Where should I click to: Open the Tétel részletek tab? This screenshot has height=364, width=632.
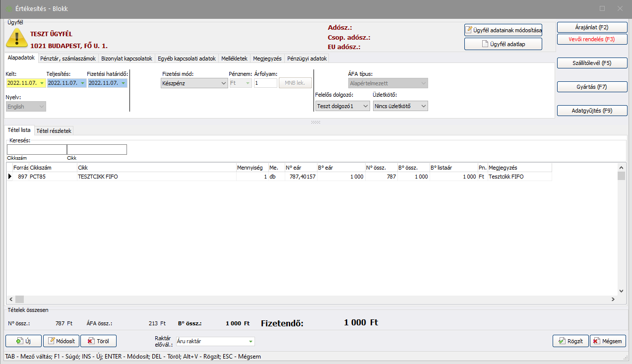[x=54, y=131]
